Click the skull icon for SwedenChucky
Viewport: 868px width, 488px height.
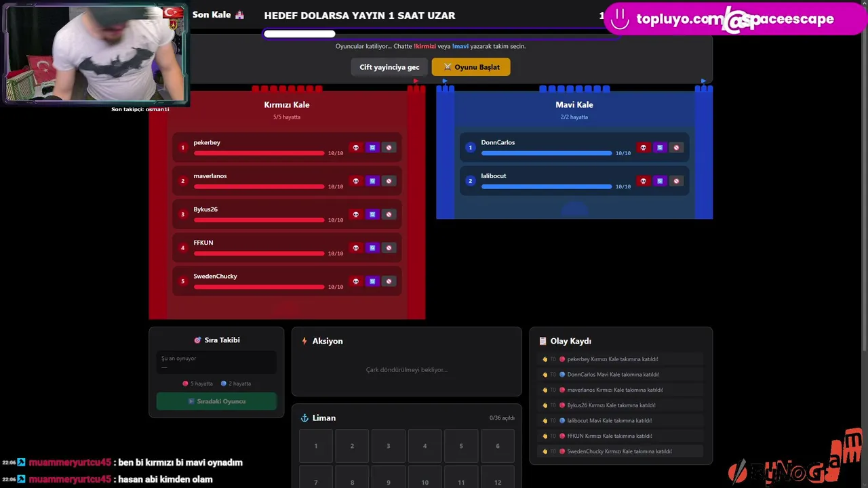[x=355, y=281]
